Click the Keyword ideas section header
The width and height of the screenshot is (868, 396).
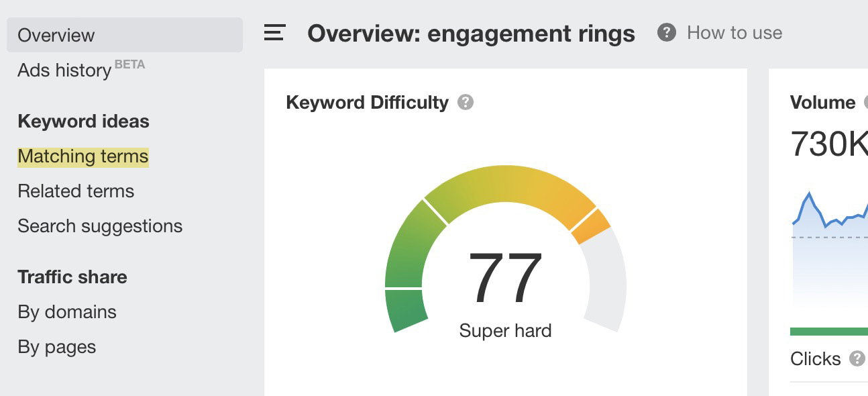point(83,121)
